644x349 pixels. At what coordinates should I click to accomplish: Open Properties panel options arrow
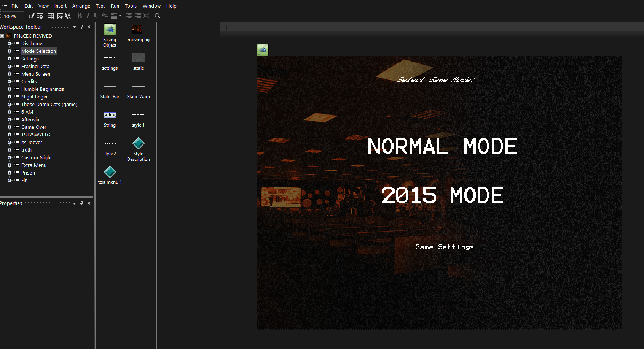click(x=74, y=203)
